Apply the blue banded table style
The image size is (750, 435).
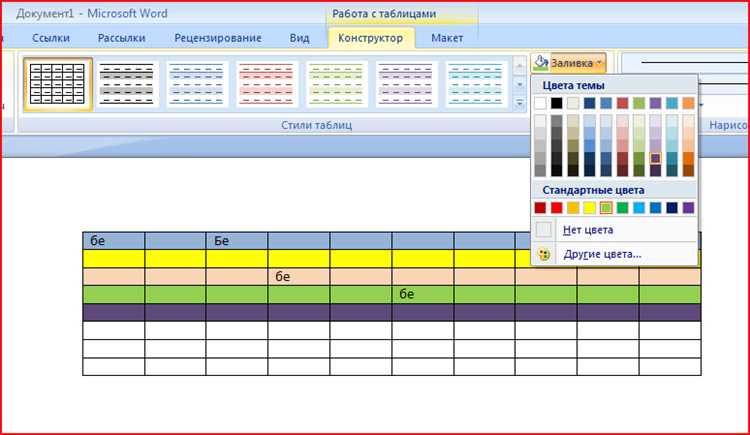(197, 84)
